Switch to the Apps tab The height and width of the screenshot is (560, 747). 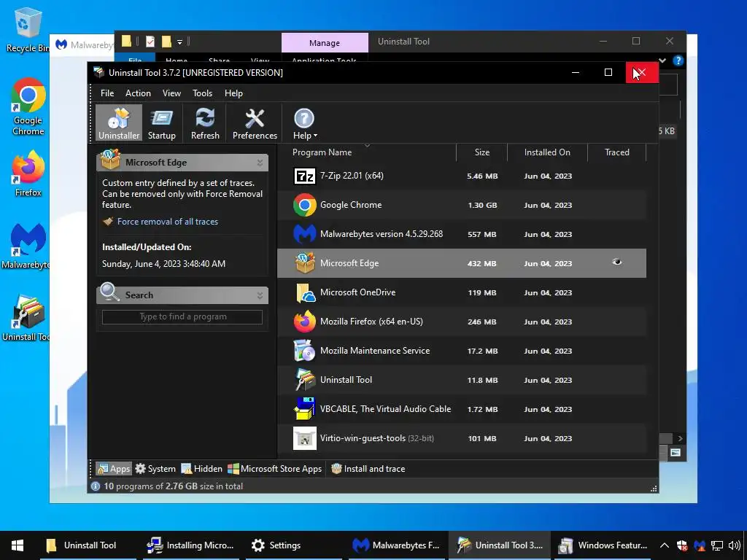(x=113, y=469)
